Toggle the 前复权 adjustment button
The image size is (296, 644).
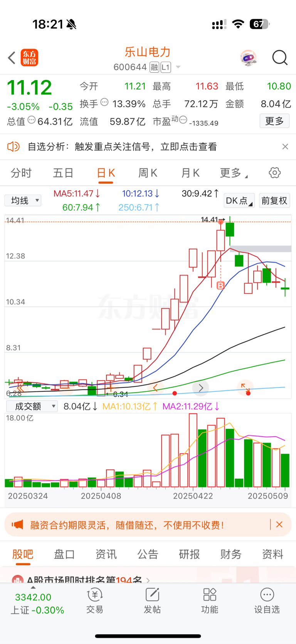pyautogui.click(x=274, y=201)
